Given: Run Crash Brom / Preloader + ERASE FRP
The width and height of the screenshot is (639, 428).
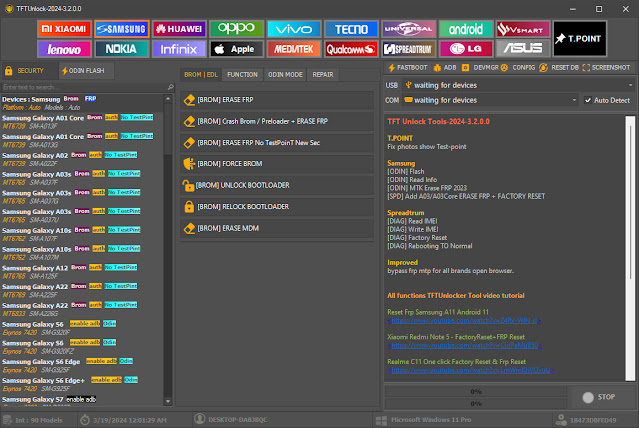Looking at the screenshot, I should click(277, 121).
